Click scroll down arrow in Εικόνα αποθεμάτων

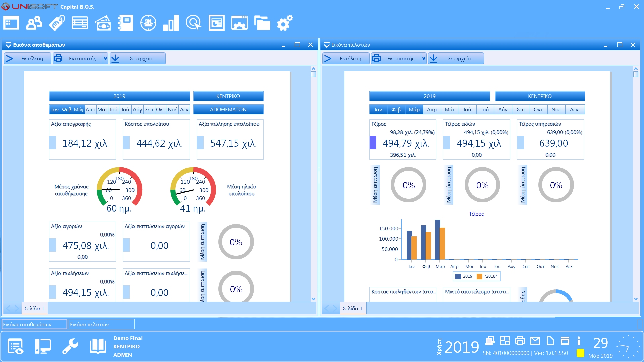pos(313,299)
